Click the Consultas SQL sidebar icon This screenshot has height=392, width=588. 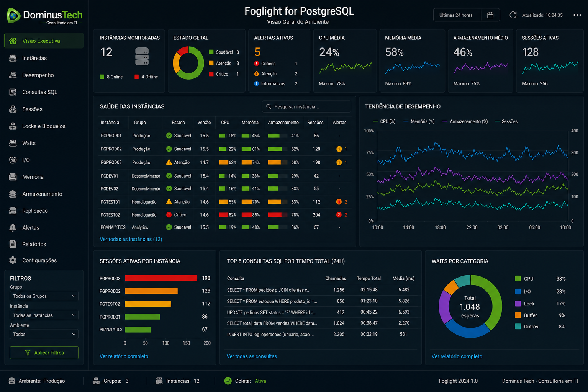click(x=13, y=92)
